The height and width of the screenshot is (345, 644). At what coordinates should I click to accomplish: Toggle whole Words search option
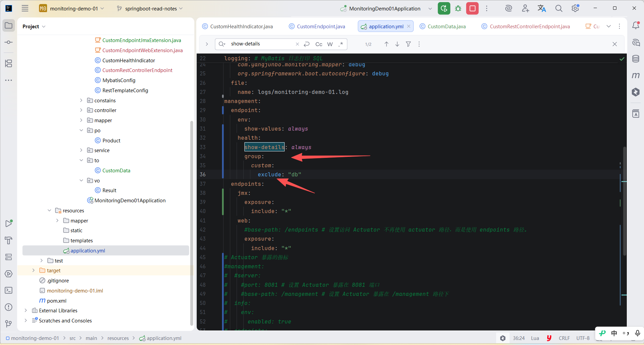click(330, 44)
